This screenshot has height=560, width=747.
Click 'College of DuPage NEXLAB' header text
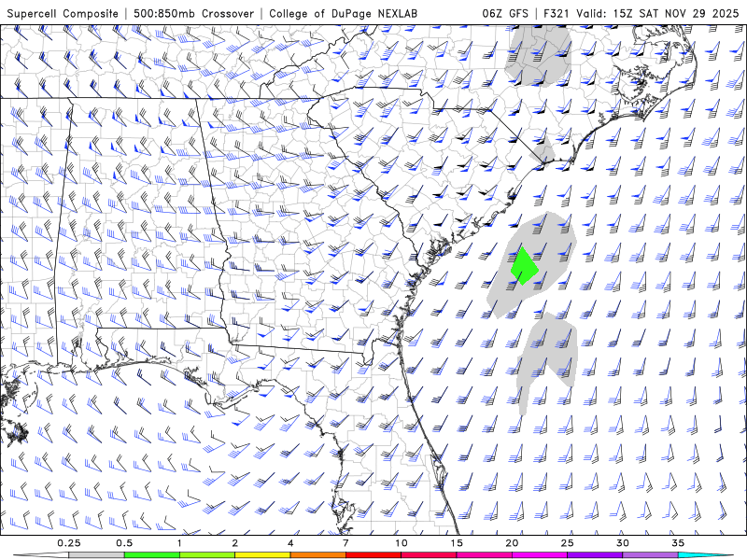coord(343,13)
